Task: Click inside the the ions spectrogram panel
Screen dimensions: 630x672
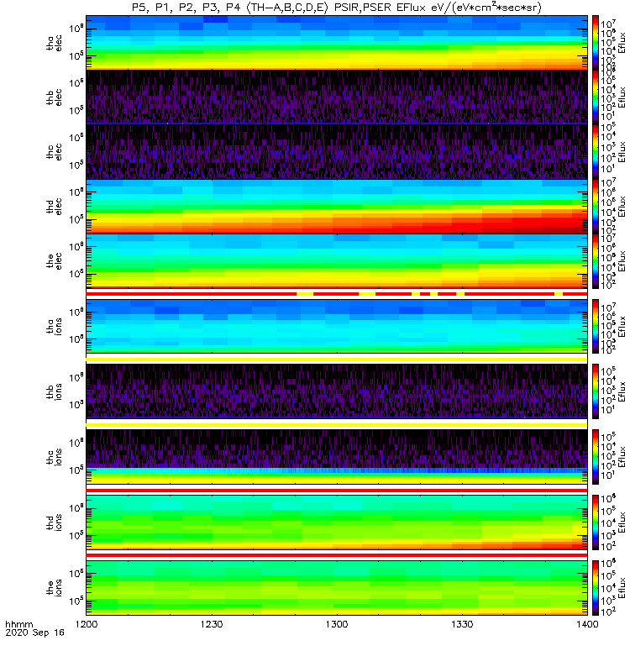Action: (x=337, y=587)
